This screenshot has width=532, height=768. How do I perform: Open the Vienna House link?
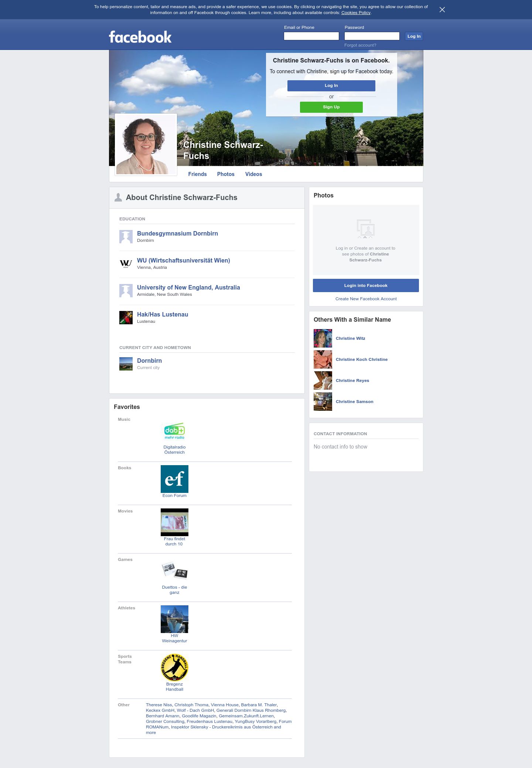coord(225,705)
